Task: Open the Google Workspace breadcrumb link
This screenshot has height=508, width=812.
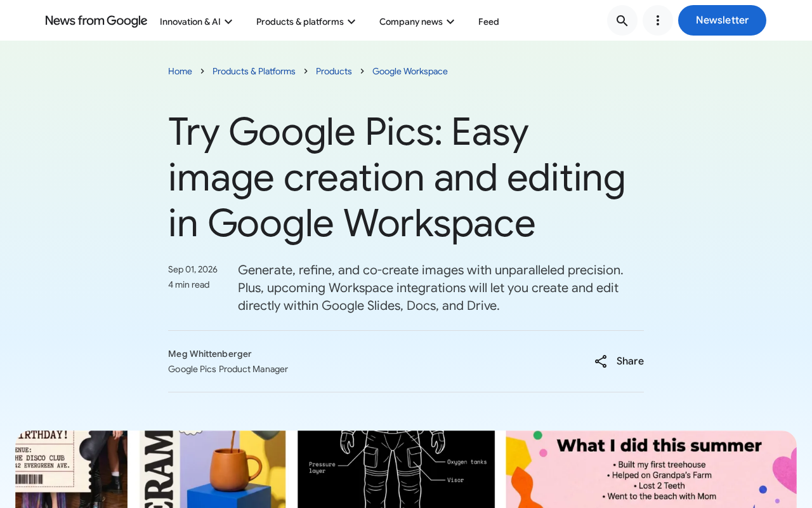Action: [410, 71]
